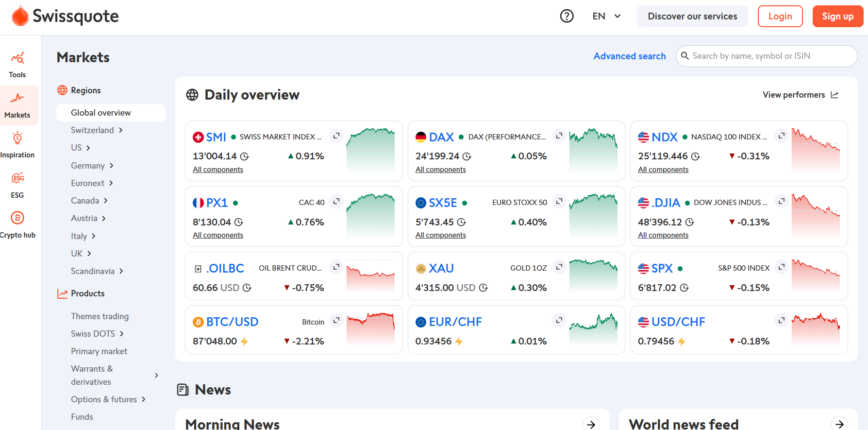868x430 pixels.
Task: Expand the Austria region
Action: tap(104, 219)
